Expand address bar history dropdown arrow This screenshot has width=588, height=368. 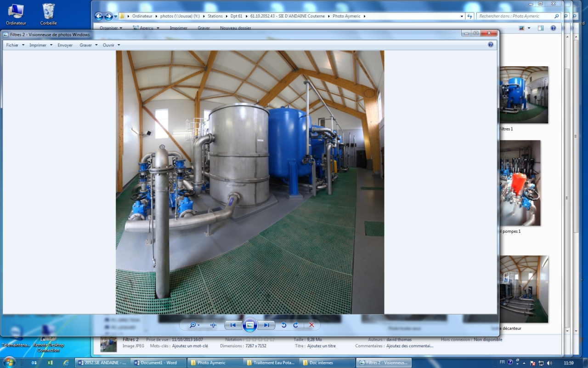(x=462, y=16)
